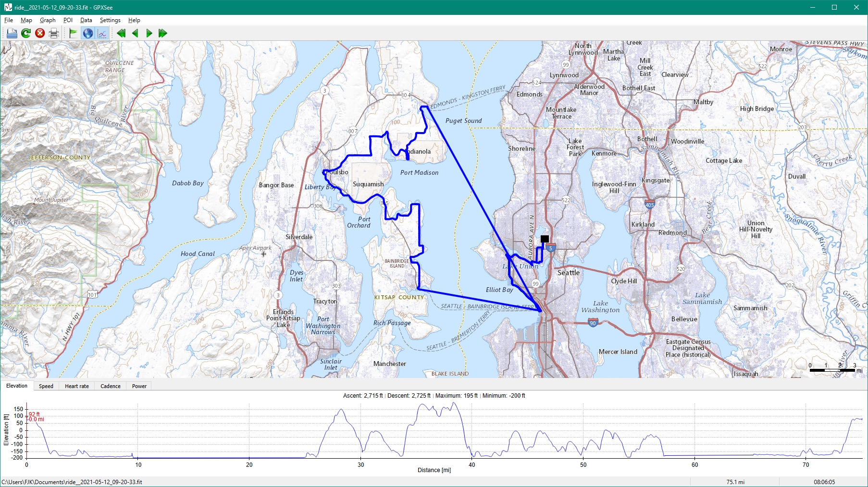Go to next file arrow
Image resolution: width=868 pixels, height=487 pixels.
coord(149,33)
